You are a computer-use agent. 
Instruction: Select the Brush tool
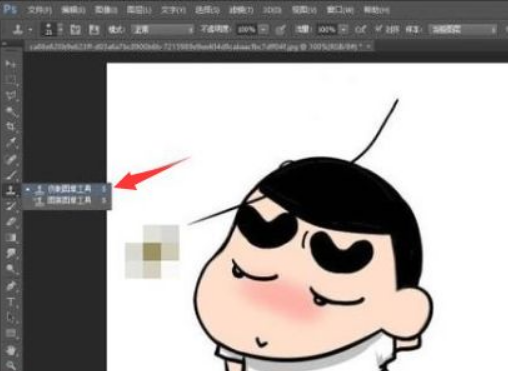point(10,174)
